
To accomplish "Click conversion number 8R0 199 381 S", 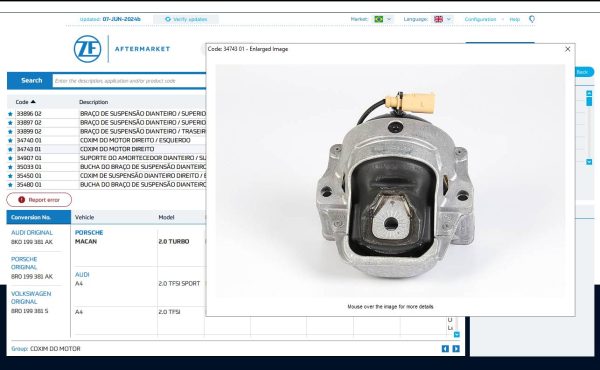I will [x=29, y=311].
